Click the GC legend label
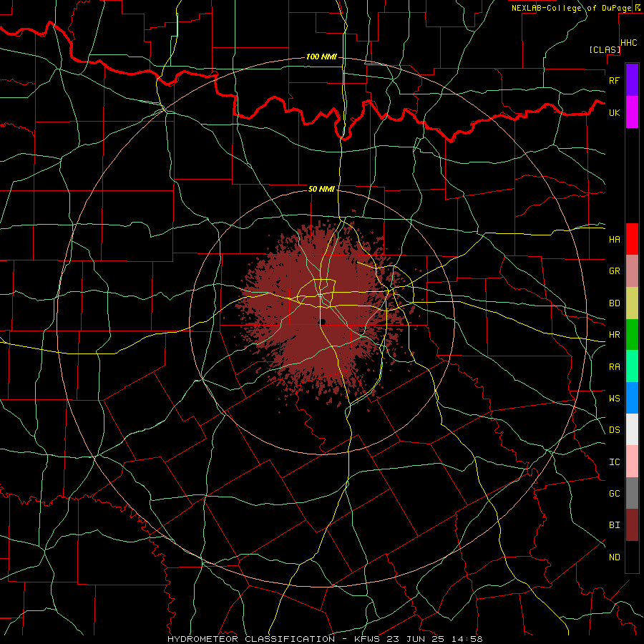 pos(614,494)
